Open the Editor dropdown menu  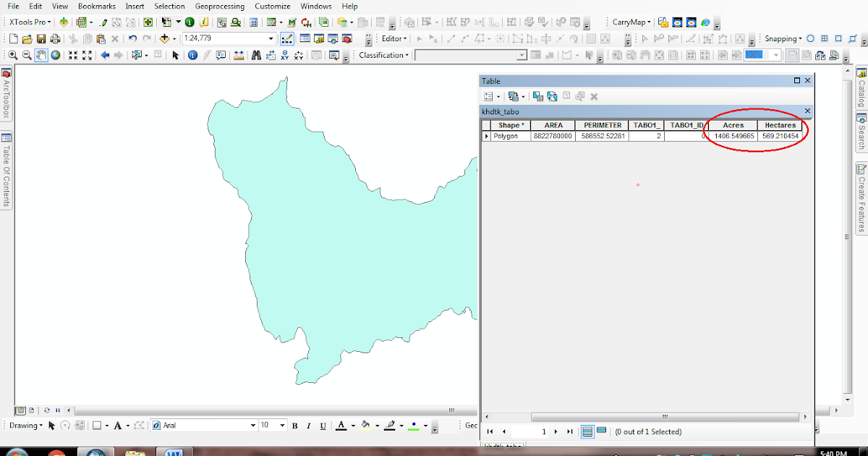pos(394,38)
